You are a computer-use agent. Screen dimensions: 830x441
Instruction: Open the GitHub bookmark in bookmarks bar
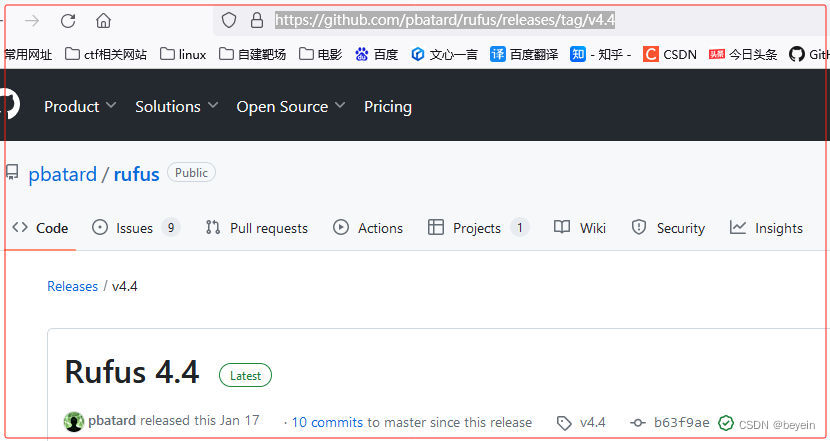pyautogui.click(x=809, y=54)
